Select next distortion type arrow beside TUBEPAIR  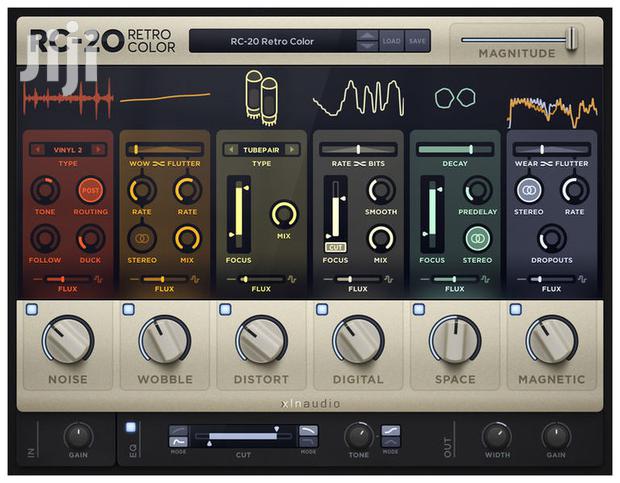(x=292, y=150)
